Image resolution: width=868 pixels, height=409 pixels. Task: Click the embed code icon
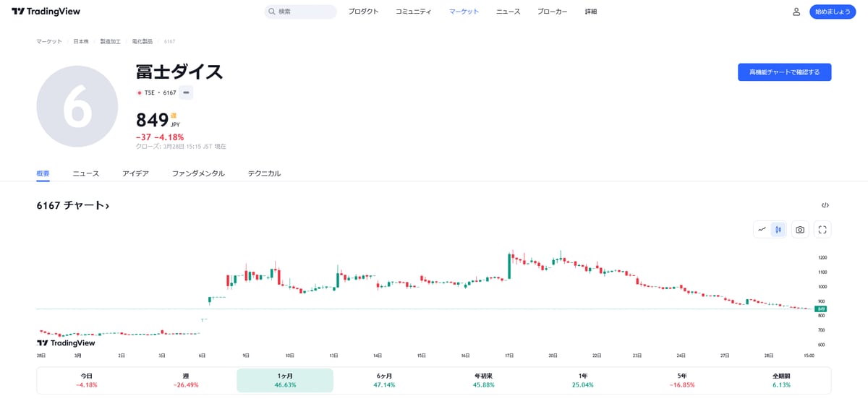click(x=825, y=206)
